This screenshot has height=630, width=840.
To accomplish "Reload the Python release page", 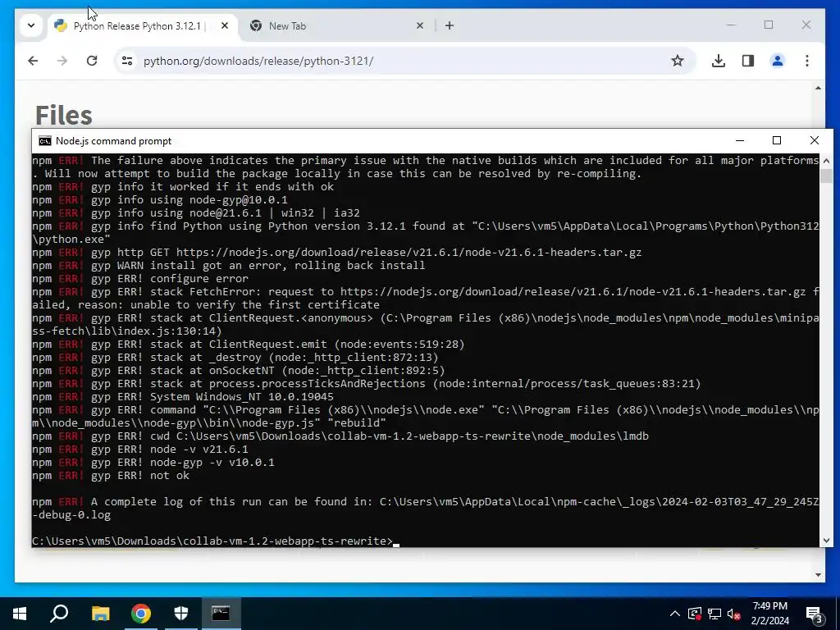I will 92,61.
